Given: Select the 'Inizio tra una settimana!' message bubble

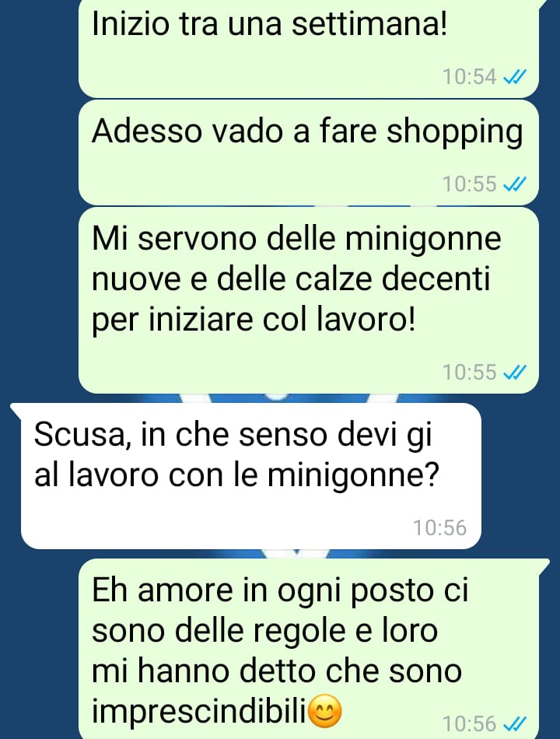Looking at the screenshot, I should point(309,48).
